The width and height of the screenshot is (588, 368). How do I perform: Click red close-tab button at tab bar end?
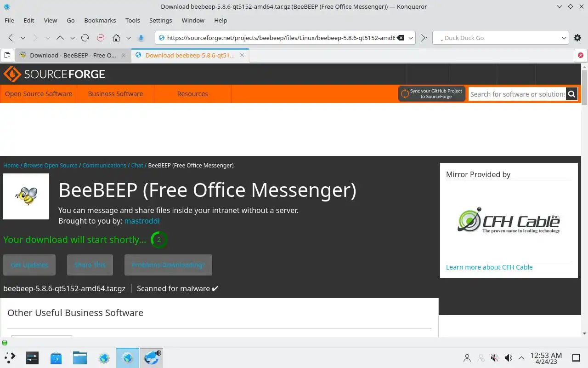tap(581, 55)
